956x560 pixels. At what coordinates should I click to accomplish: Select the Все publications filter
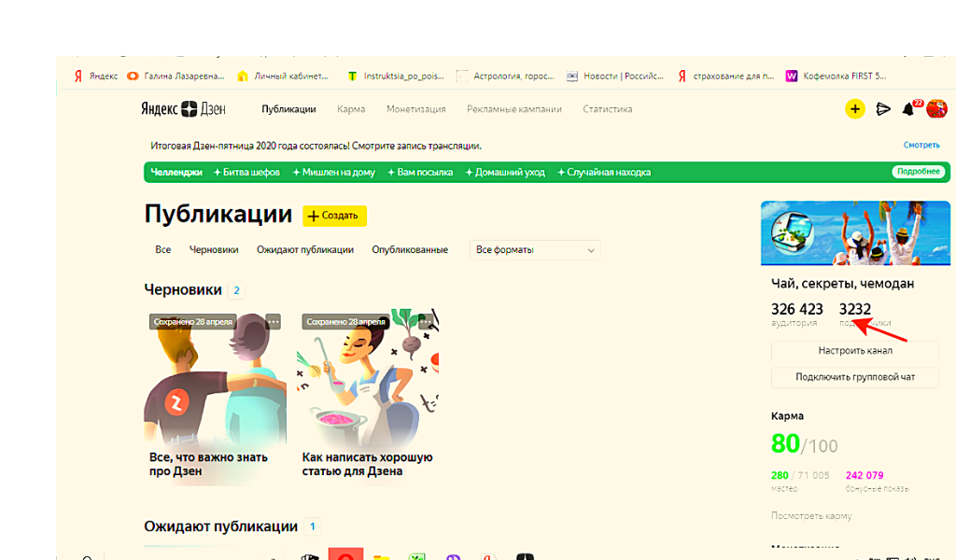[162, 250]
